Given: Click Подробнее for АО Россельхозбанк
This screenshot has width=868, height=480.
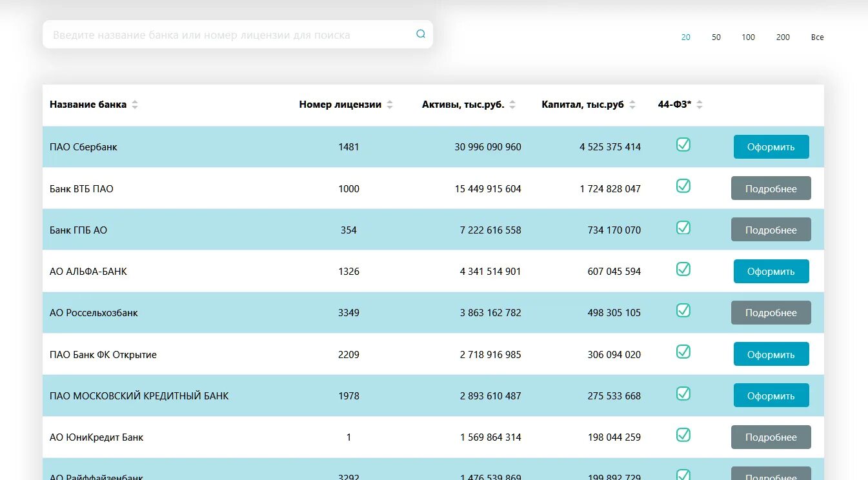Looking at the screenshot, I should (x=771, y=313).
